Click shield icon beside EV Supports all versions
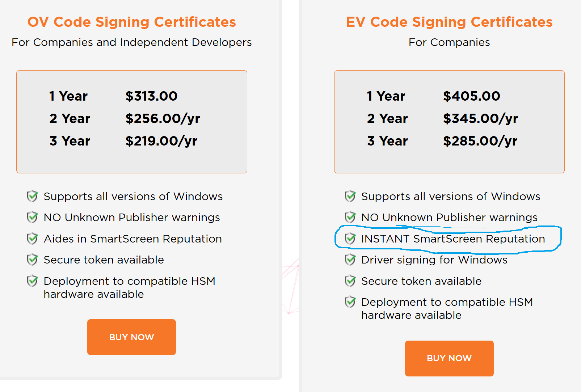This screenshot has width=581, height=392. pyautogui.click(x=350, y=196)
